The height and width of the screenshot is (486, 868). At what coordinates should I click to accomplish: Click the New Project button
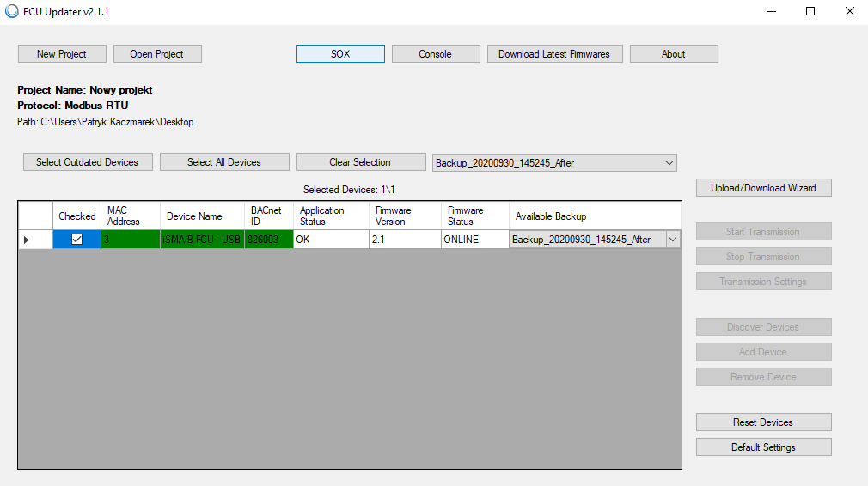[x=62, y=54]
